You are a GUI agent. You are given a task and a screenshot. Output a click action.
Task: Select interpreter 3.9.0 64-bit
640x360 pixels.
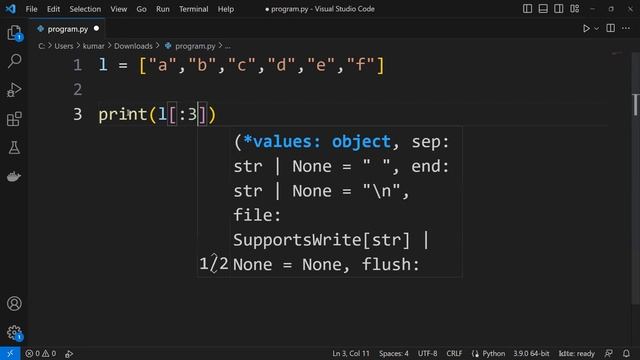pos(531,353)
